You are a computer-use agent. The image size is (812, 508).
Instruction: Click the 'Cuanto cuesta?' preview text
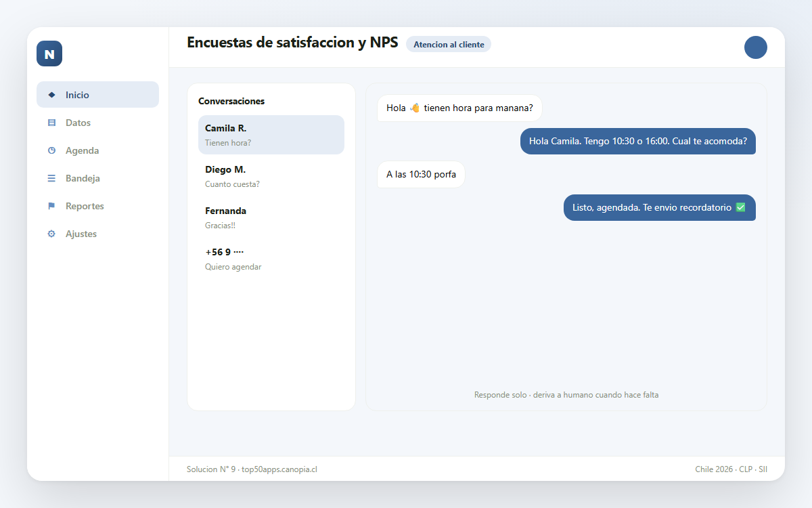click(232, 184)
